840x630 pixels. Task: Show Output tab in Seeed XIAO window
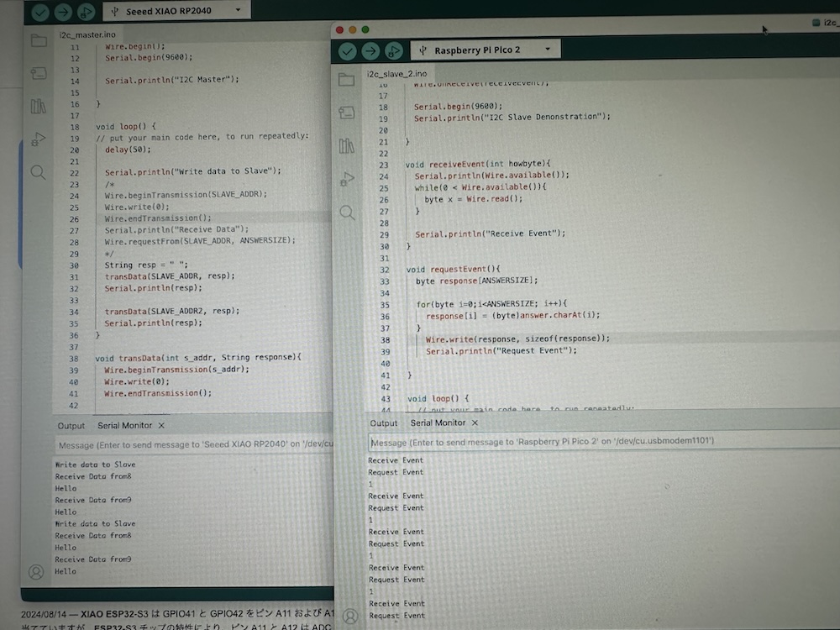tap(71, 425)
